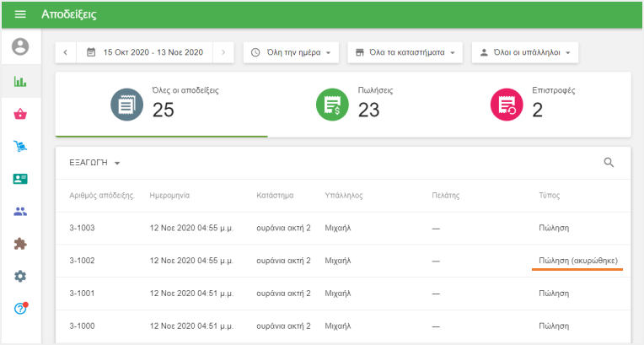Image resolution: width=644 pixels, height=345 pixels.
Task: Open inventory management cart icon
Action: click(x=20, y=147)
